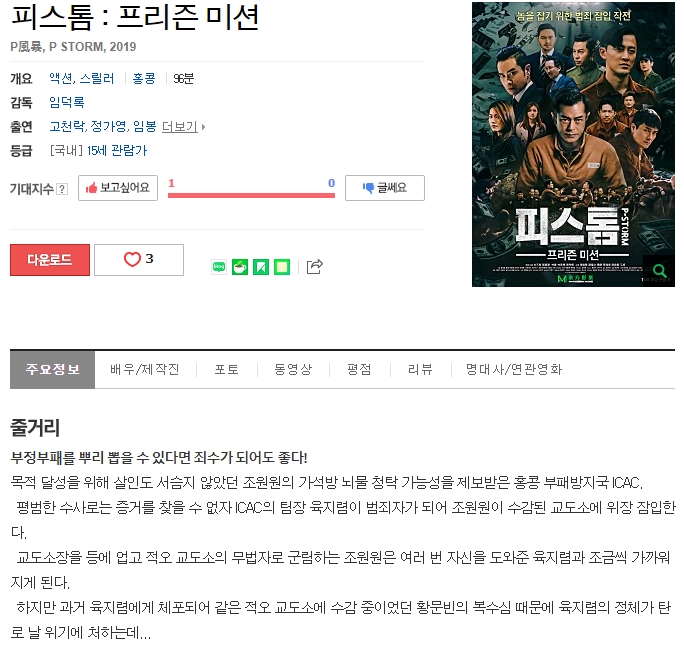Open director 임덕록 link
Image resolution: width=684 pixels, height=645 pixels.
tap(67, 102)
